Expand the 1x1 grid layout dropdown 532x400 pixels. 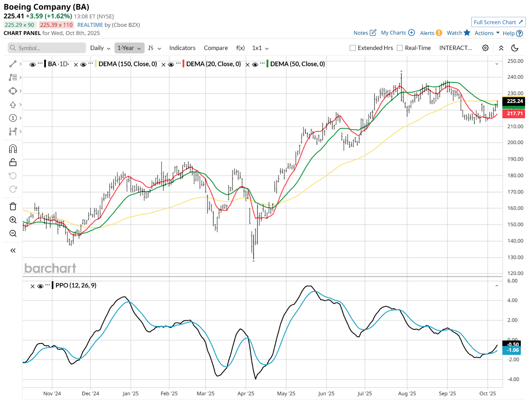click(260, 48)
